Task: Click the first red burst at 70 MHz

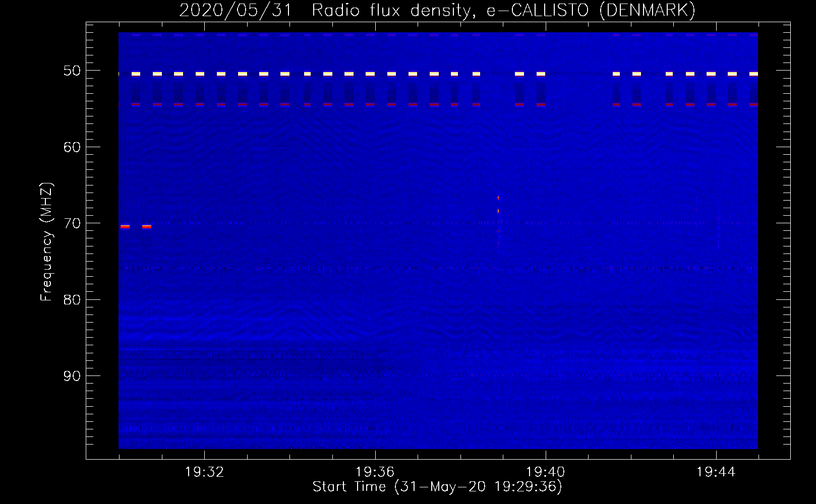Action: click(125, 227)
